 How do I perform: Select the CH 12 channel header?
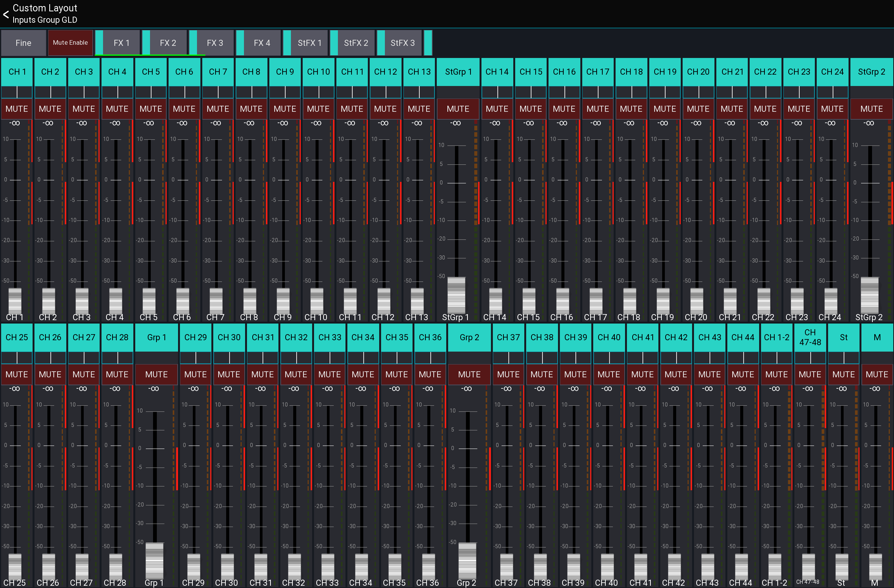point(385,72)
